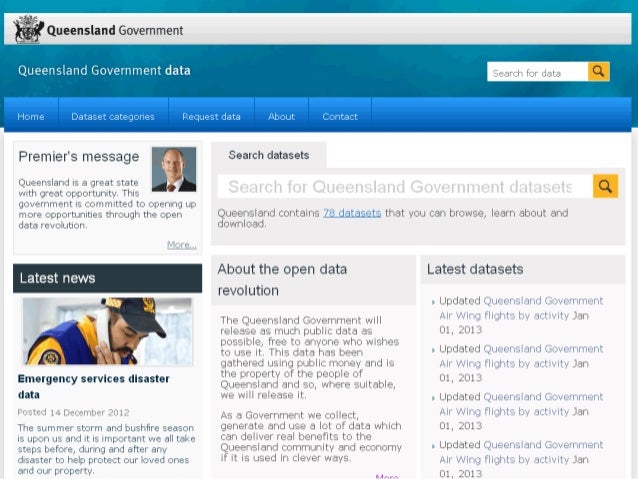
Task: Click the emergency services news photo
Action: coord(107,331)
